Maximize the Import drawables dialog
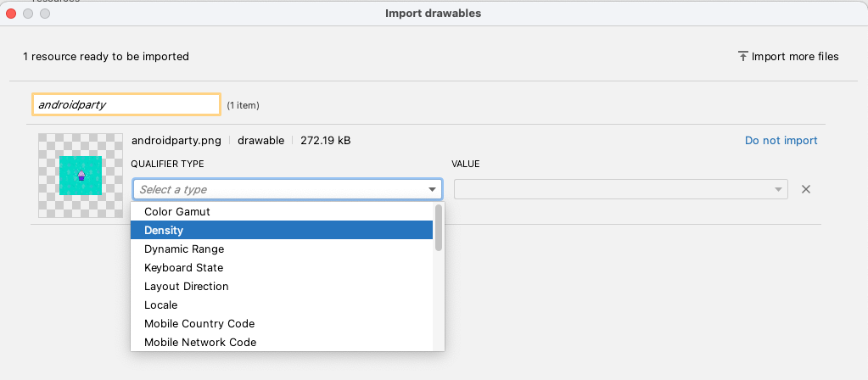 pyautogui.click(x=44, y=14)
